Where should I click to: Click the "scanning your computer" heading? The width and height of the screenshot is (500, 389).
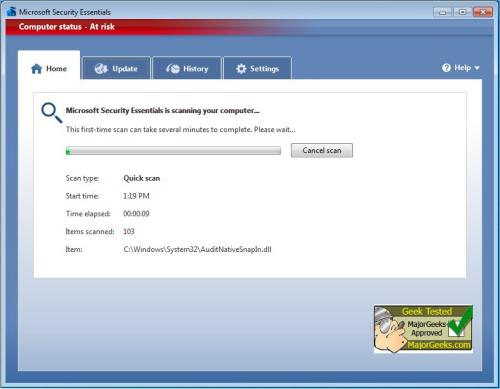(162, 110)
